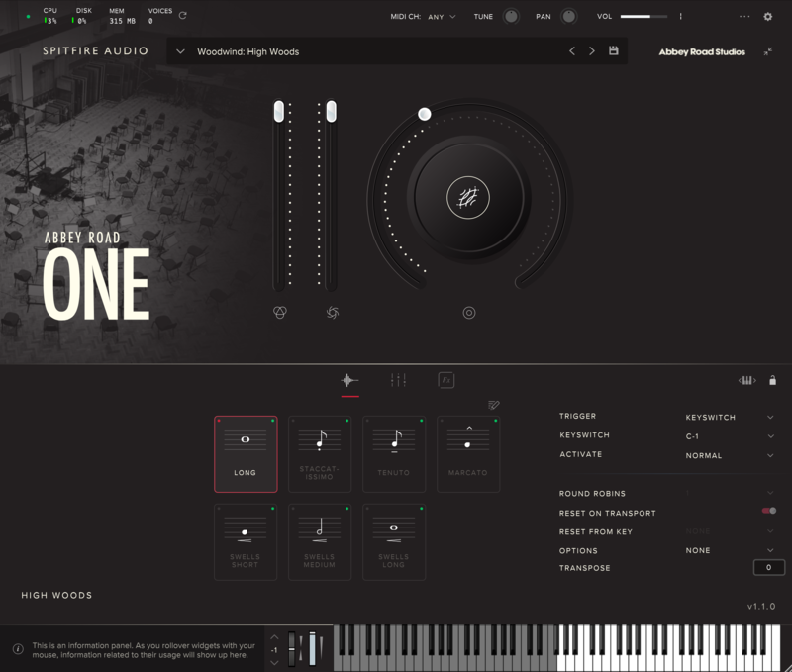Open the Trigger Keyswitch dropdown

point(730,417)
